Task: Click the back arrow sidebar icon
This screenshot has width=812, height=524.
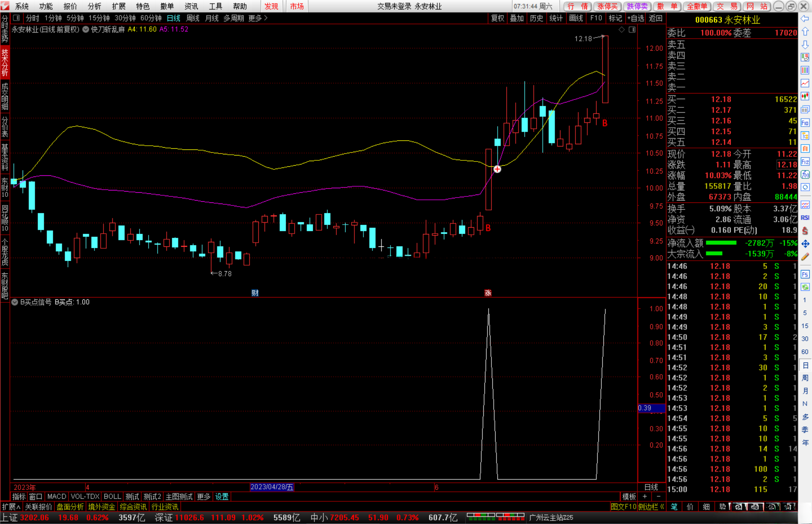Action: click(x=805, y=19)
